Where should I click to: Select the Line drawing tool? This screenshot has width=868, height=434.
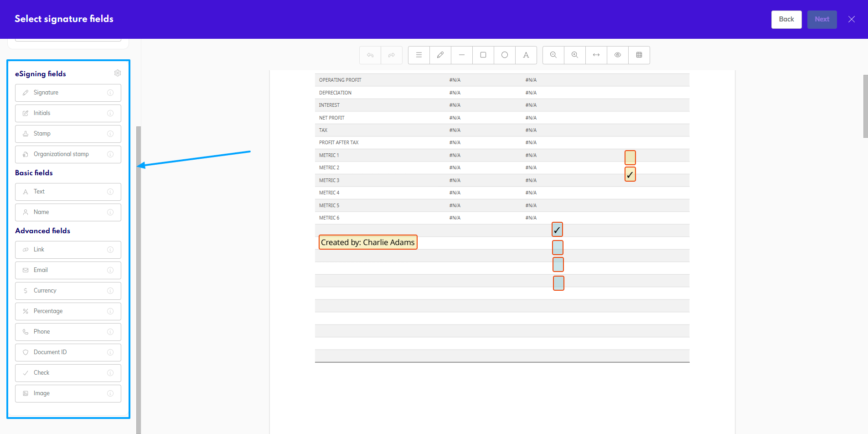click(x=461, y=55)
